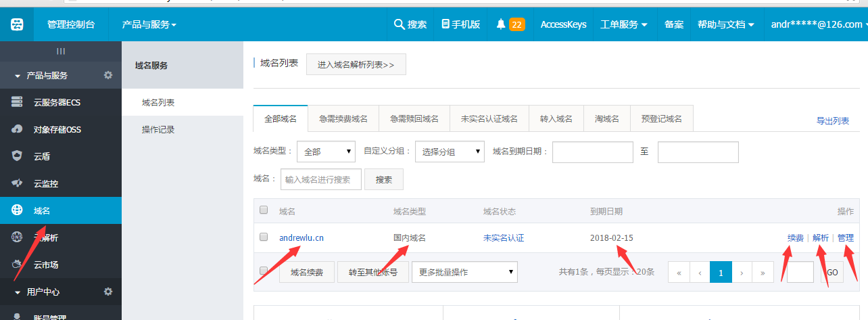Go to last page of domain list
Screen dimensions: 868x320
763,273
